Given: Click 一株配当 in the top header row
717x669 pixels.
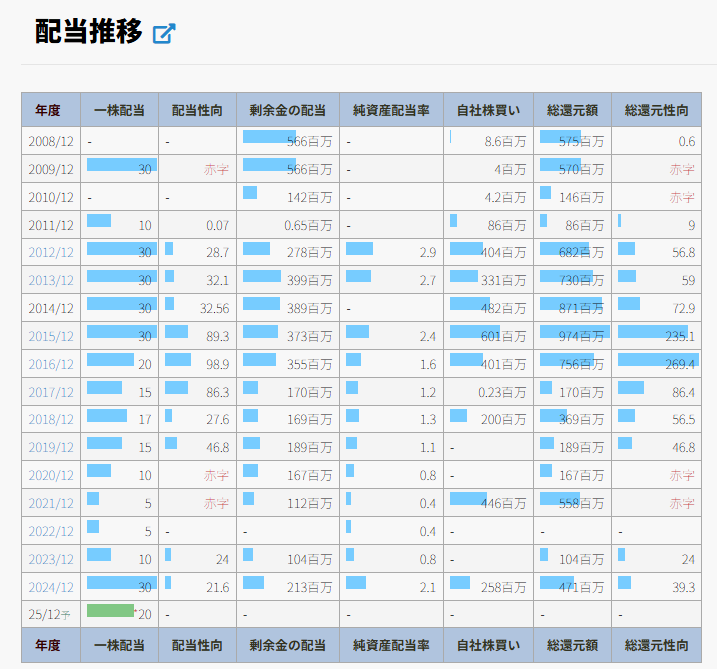Looking at the screenshot, I should pyautogui.click(x=119, y=110).
